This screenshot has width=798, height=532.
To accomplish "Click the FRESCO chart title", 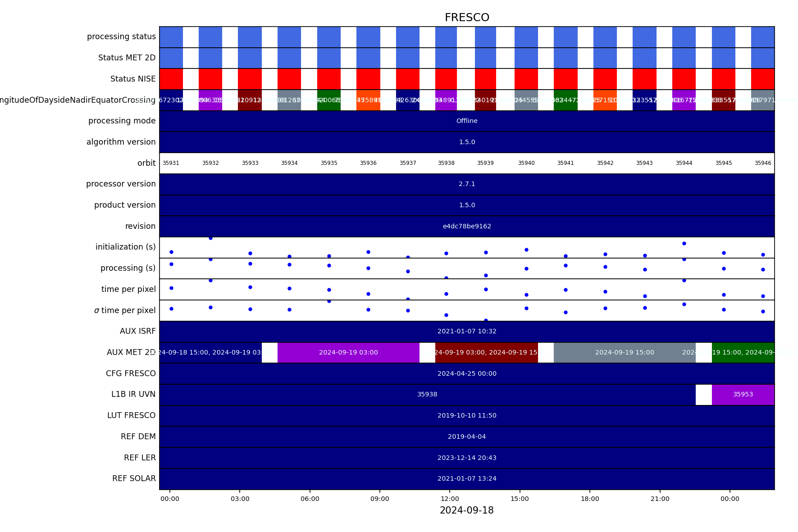I will click(467, 18).
